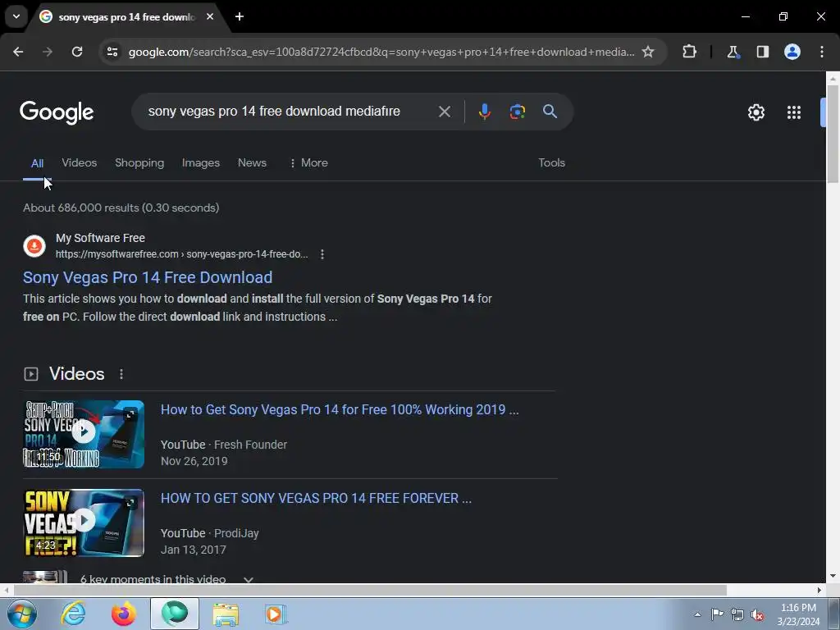Switch to the Shopping tab
The width and height of the screenshot is (840, 630).
click(139, 163)
